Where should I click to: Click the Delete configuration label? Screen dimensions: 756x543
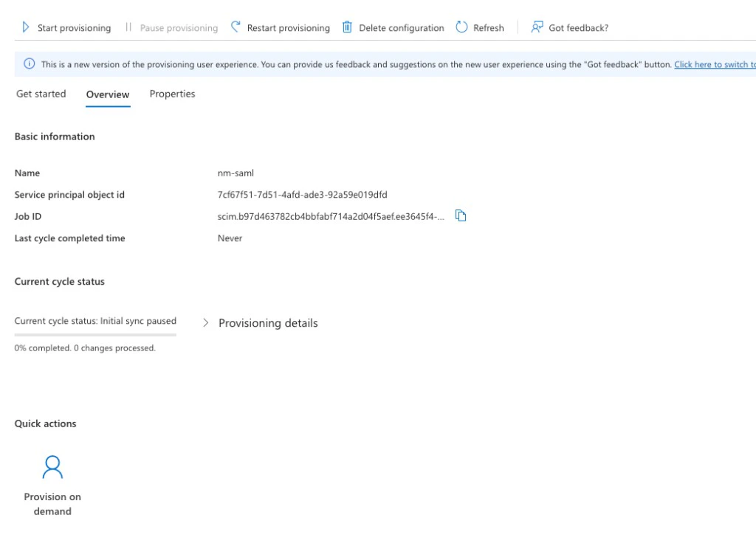(401, 28)
